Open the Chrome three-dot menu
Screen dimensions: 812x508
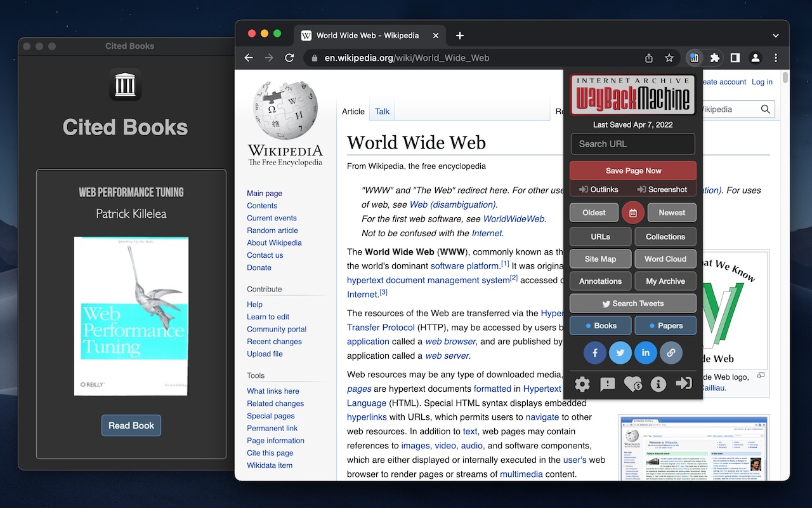(x=775, y=58)
